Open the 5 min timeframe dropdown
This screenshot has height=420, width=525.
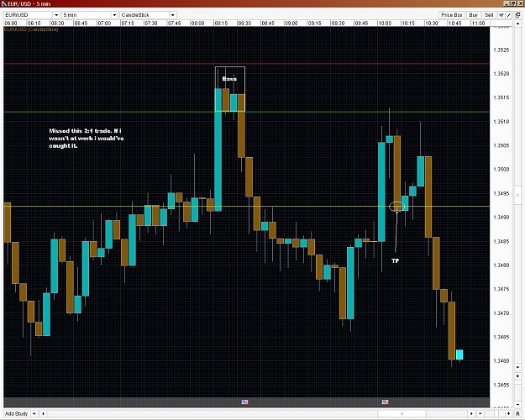[x=114, y=15]
